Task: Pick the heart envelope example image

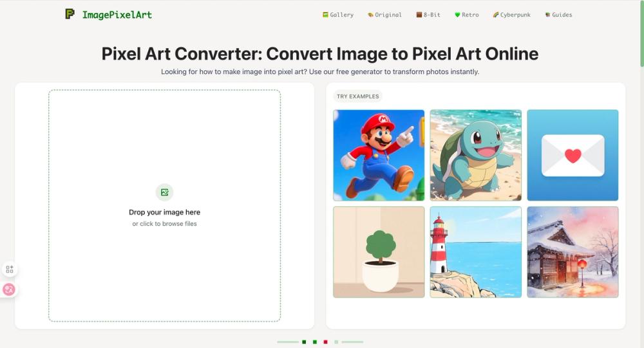Action: coord(573,155)
